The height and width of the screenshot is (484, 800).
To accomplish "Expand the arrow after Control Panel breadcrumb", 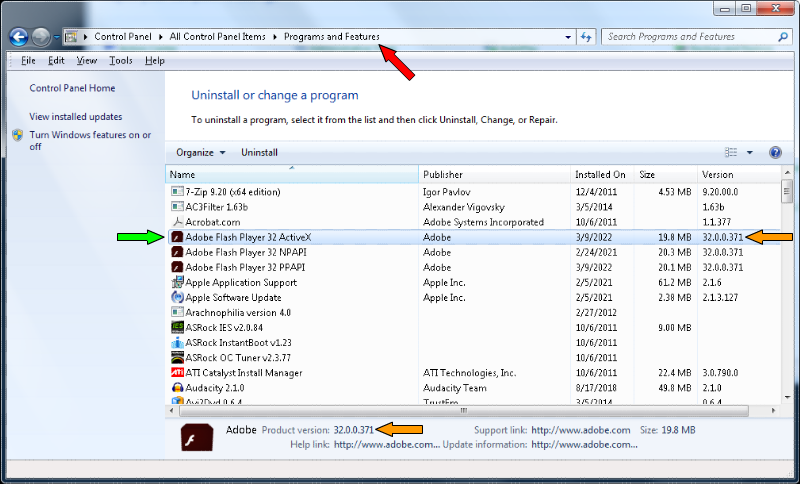I will coord(160,37).
